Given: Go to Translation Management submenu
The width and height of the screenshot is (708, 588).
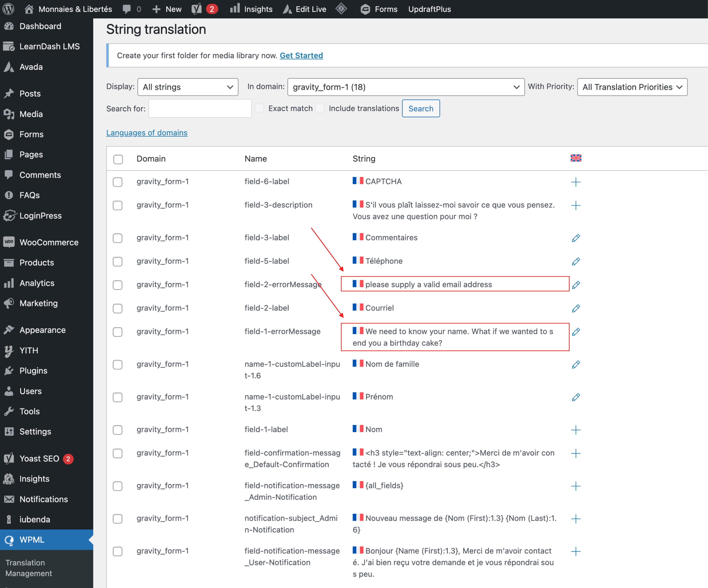Looking at the screenshot, I should click(x=29, y=568).
